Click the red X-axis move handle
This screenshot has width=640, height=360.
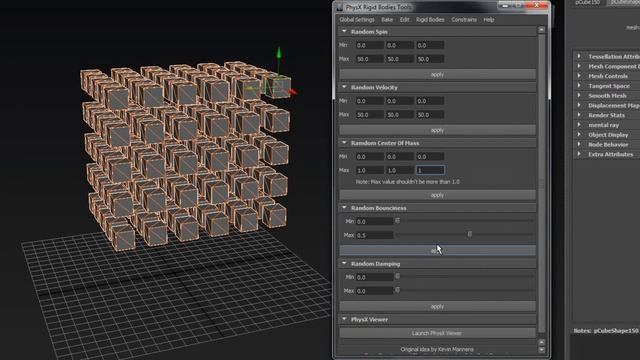point(292,92)
